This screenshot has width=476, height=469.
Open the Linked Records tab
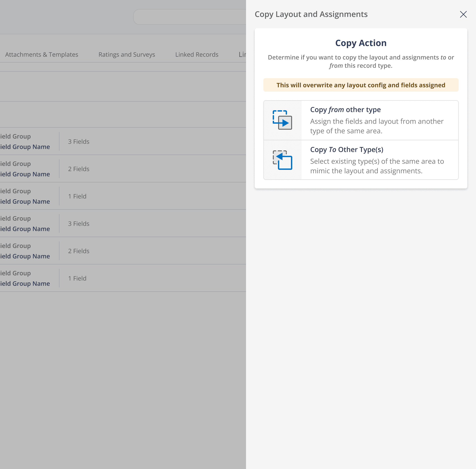point(197,54)
